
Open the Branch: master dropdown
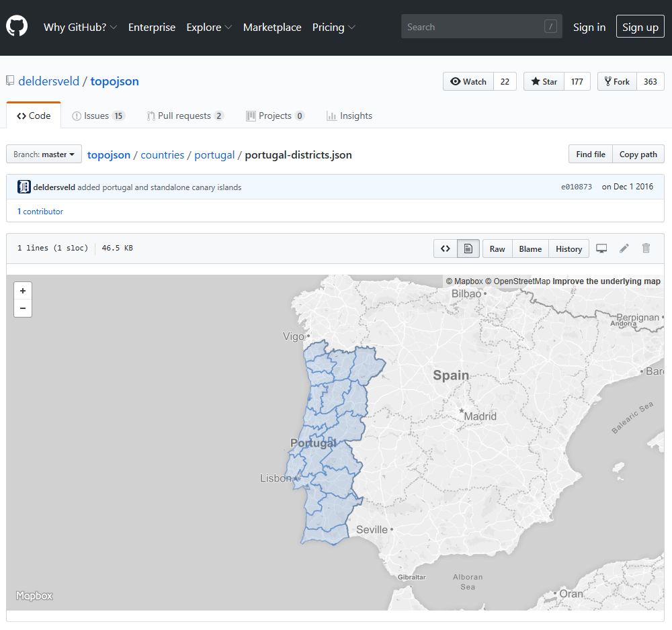(43, 154)
